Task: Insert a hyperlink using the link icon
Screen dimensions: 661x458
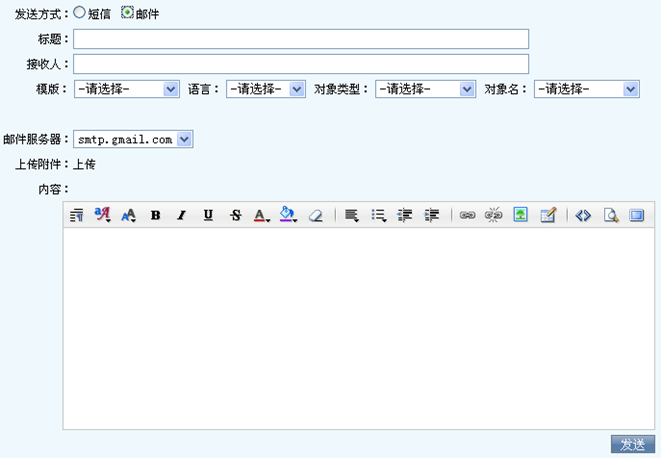Action: point(467,215)
